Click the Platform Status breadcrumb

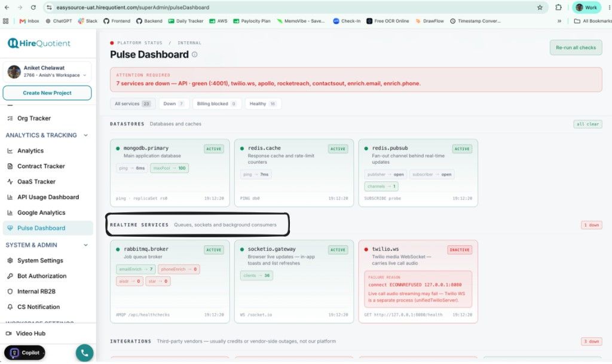click(x=140, y=43)
